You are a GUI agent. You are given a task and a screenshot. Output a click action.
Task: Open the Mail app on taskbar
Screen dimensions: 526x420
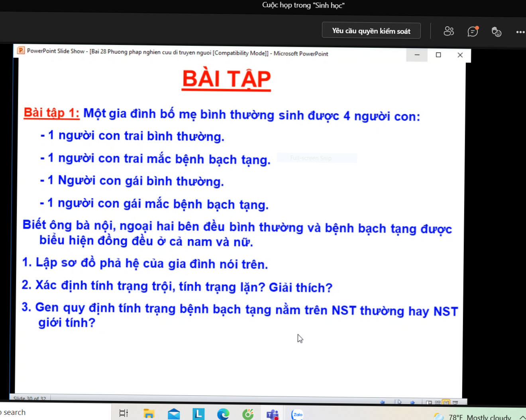click(174, 414)
